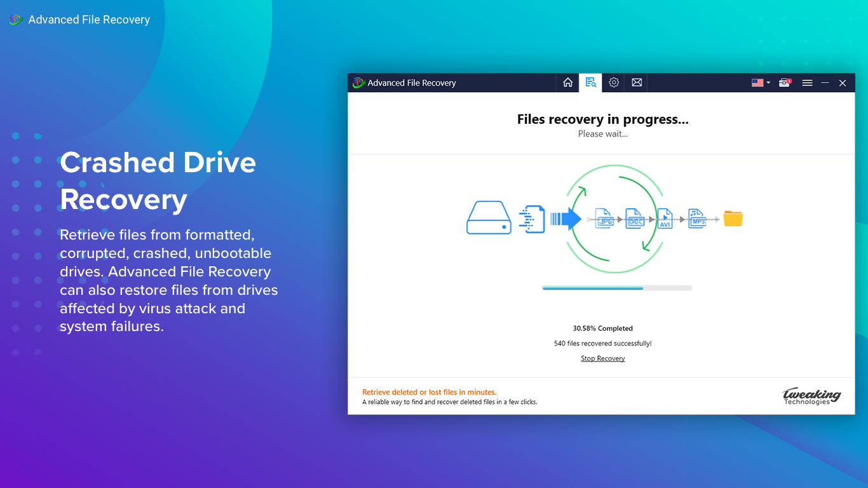
Task: Click the Stop Recovery link
Action: tap(602, 358)
